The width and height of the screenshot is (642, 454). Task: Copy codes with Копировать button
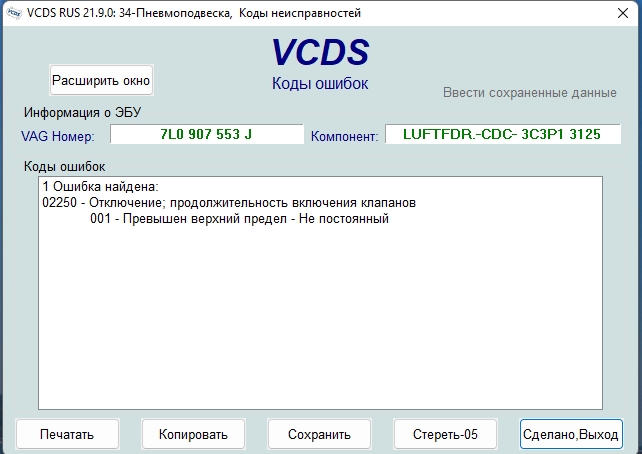tap(193, 434)
